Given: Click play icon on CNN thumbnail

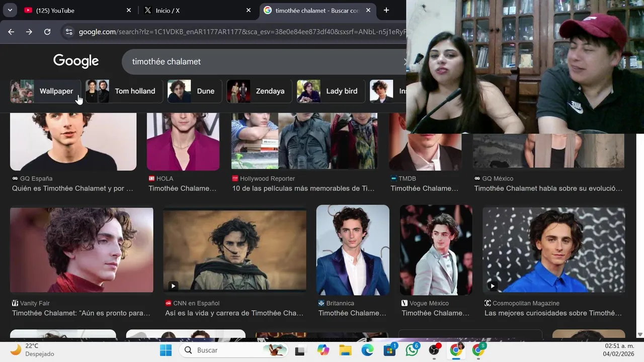Looking at the screenshot, I should pyautogui.click(x=173, y=286).
